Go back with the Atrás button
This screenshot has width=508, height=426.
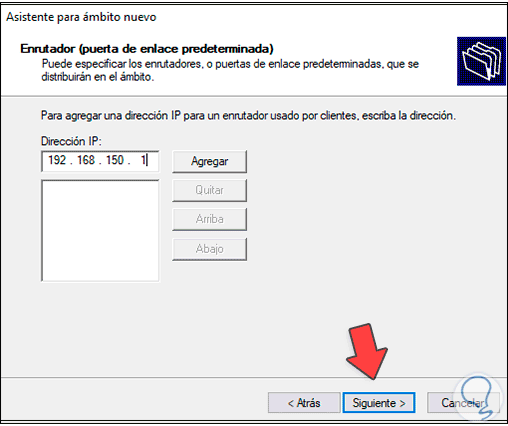click(x=304, y=403)
